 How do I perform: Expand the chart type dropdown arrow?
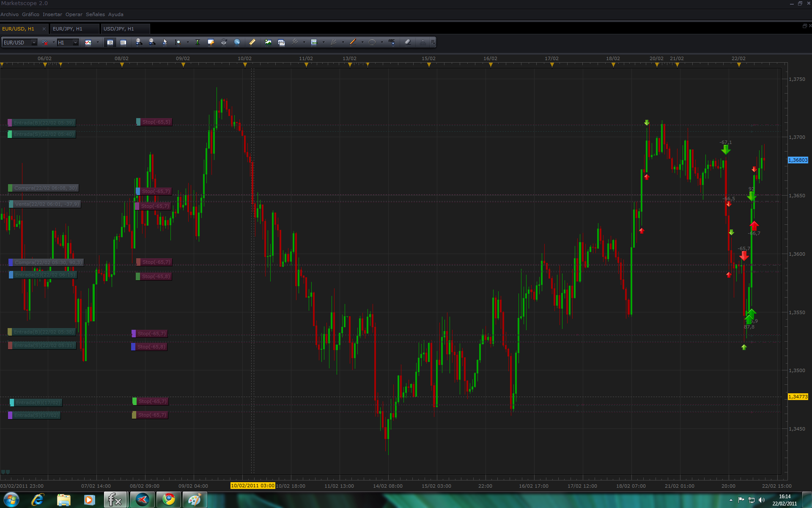pos(98,42)
